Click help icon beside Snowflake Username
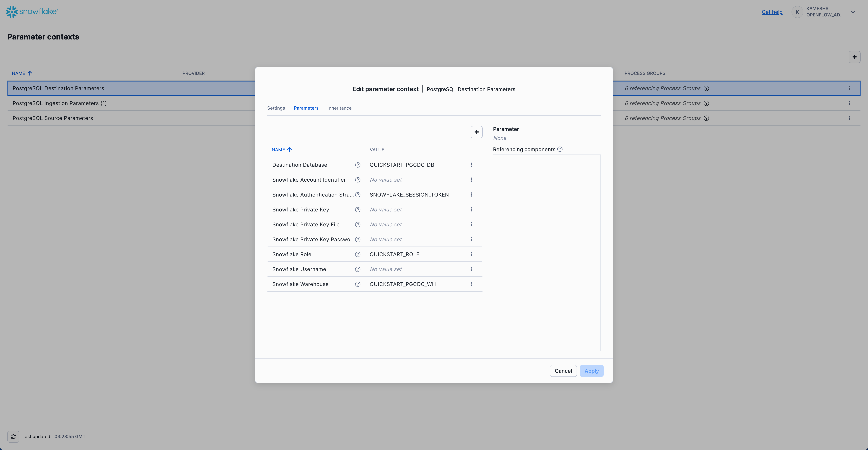This screenshot has height=450, width=868. (358, 269)
